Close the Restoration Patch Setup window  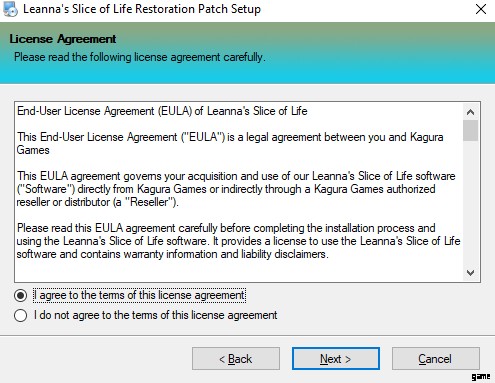[x=481, y=9]
